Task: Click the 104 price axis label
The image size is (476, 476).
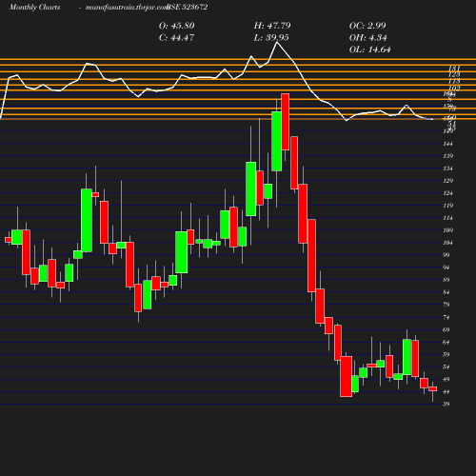Action: tap(447, 243)
